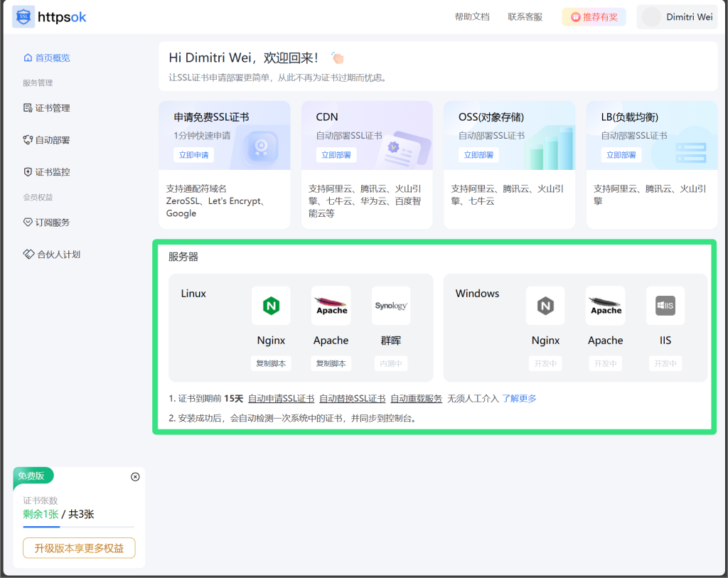Screen dimensions: 728x578
Task: Click the LB server stack illustration
Action: (691, 153)
